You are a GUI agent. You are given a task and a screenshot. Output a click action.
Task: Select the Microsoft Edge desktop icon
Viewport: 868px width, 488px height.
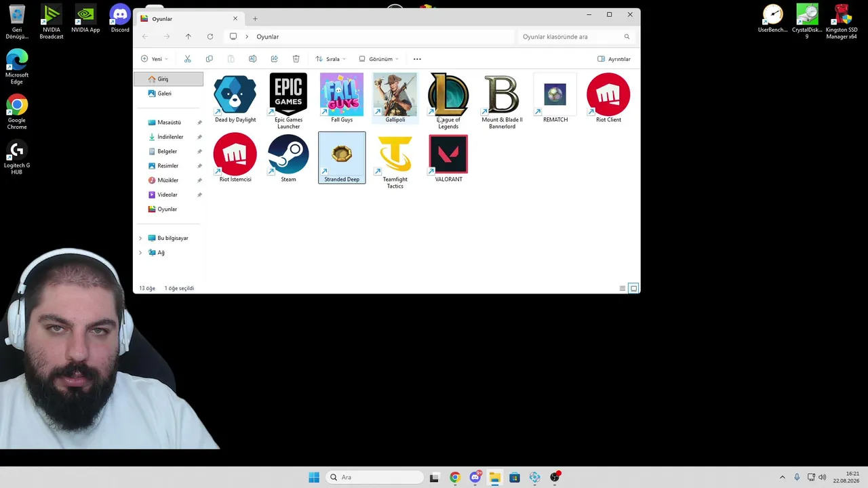(x=17, y=67)
